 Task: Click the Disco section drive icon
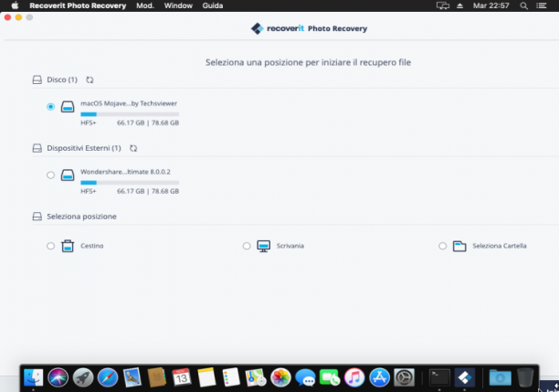[x=37, y=79]
